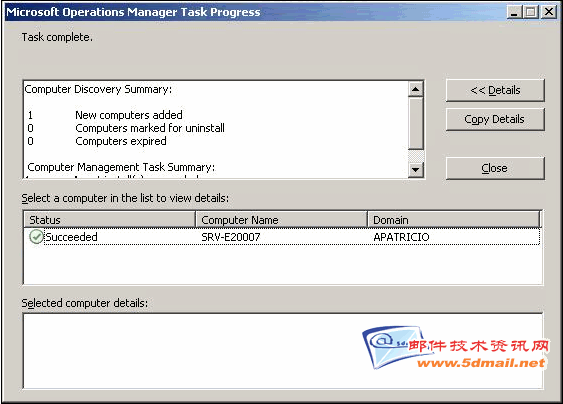Select the SRV-E20007 computer row
The height and width of the screenshot is (404, 563).
click(282, 237)
